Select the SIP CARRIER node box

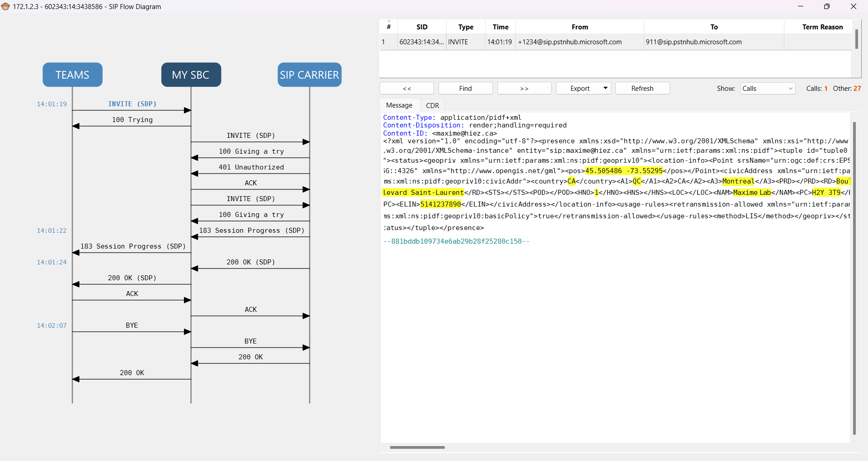point(309,75)
